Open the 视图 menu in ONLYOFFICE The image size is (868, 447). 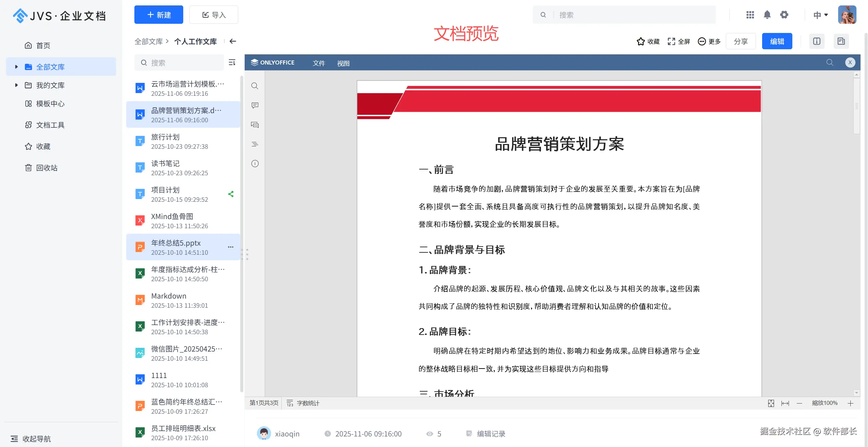343,63
